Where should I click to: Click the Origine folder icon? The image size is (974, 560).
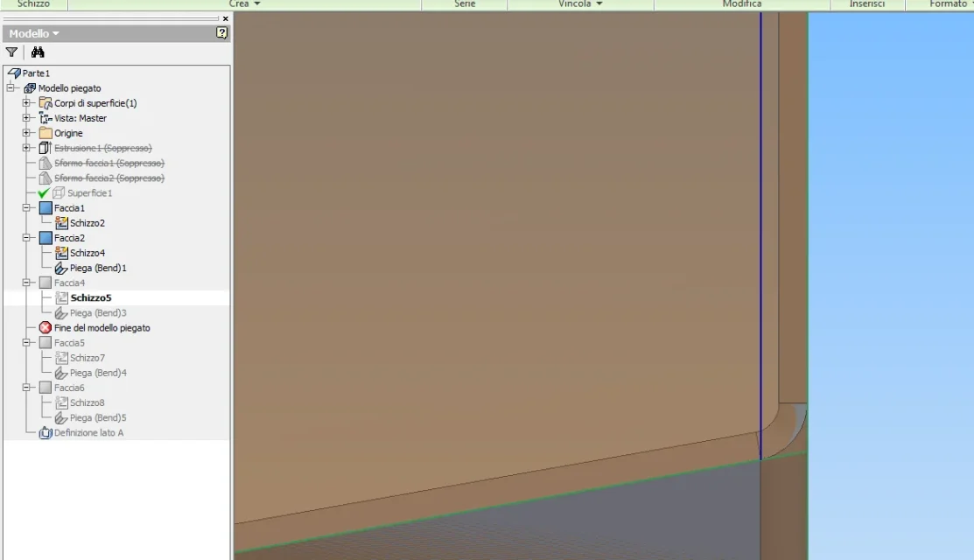click(x=46, y=133)
